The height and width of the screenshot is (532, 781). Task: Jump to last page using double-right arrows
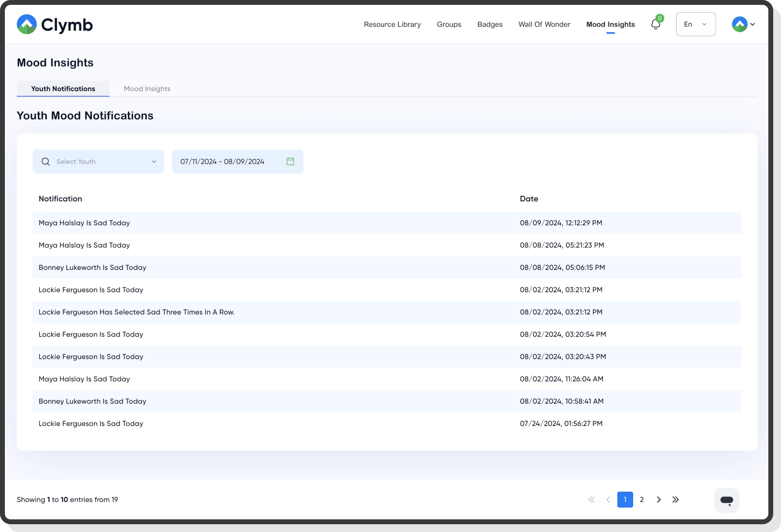coord(675,499)
